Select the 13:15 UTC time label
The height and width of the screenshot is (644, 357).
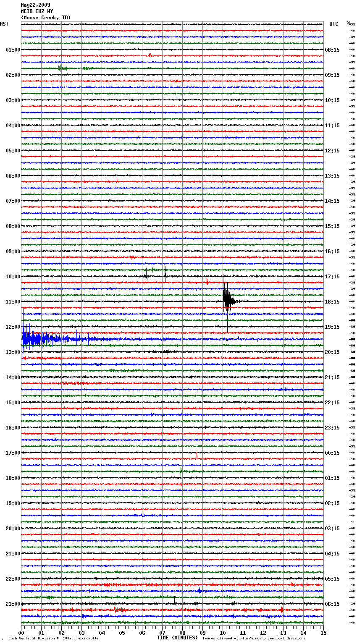(x=332, y=176)
